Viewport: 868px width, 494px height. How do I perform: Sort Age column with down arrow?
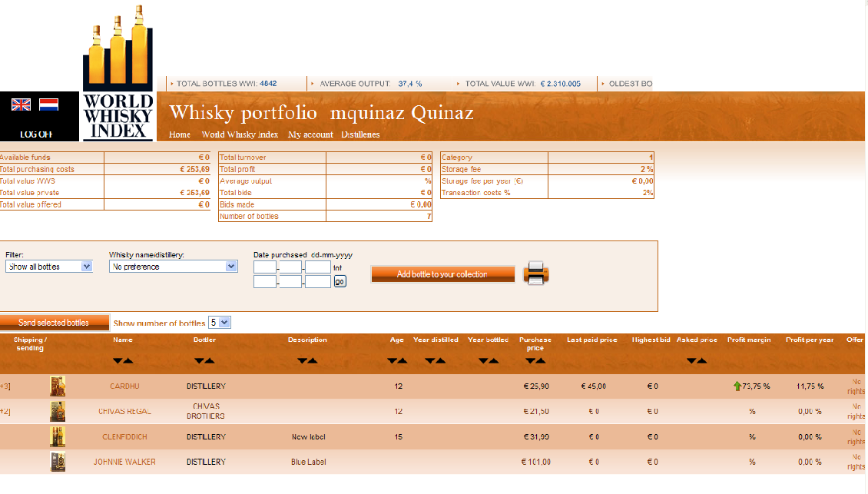[392, 360]
